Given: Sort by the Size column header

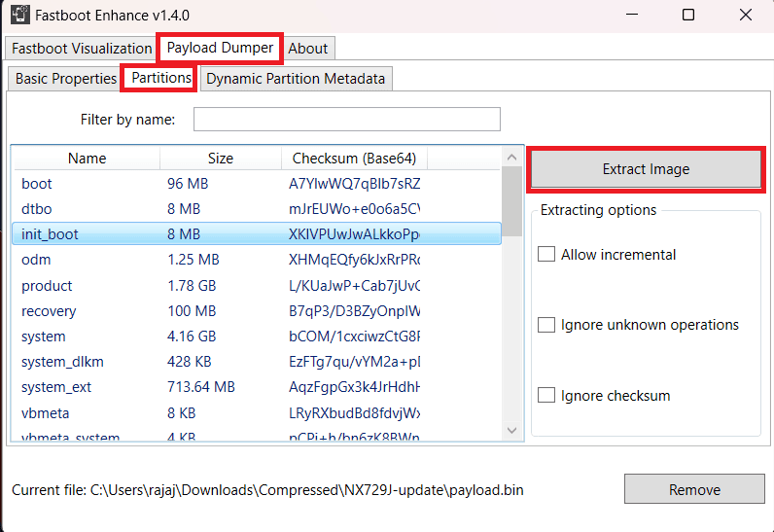Looking at the screenshot, I should (220, 158).
